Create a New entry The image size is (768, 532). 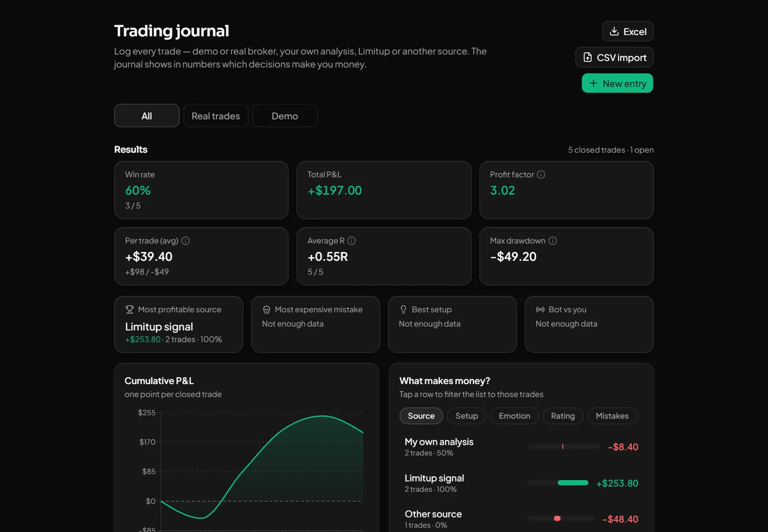point(617,83)
